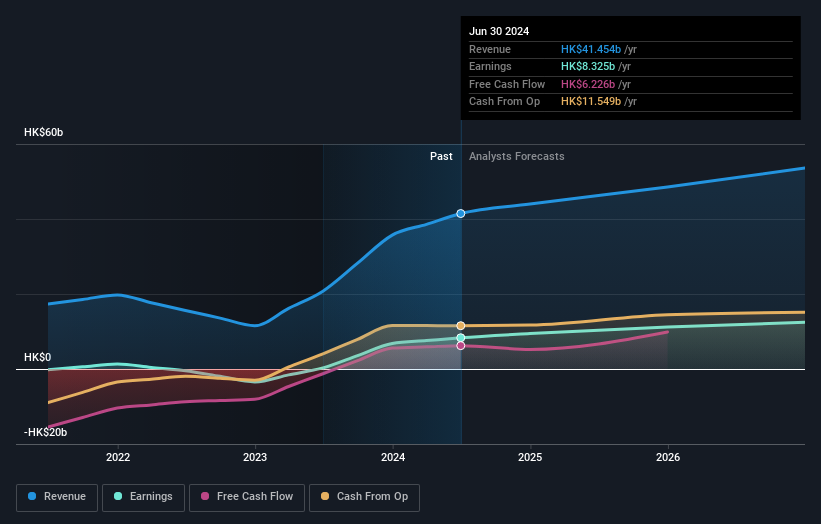This screenshot has height=524, width=821.
Task: Select the 2026 x-axis label
Action: click(x=668, y=457)
